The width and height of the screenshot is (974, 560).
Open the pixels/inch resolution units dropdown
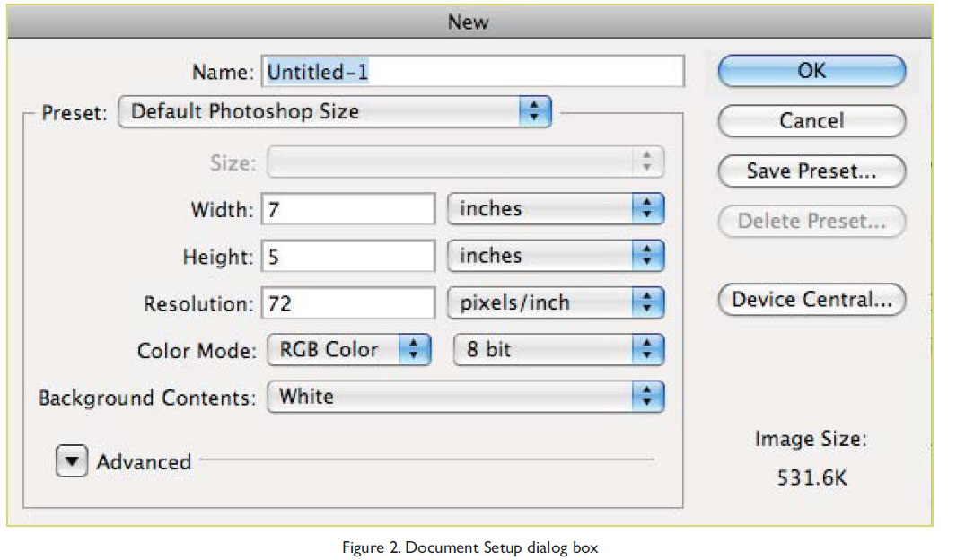tap(555, 304)
